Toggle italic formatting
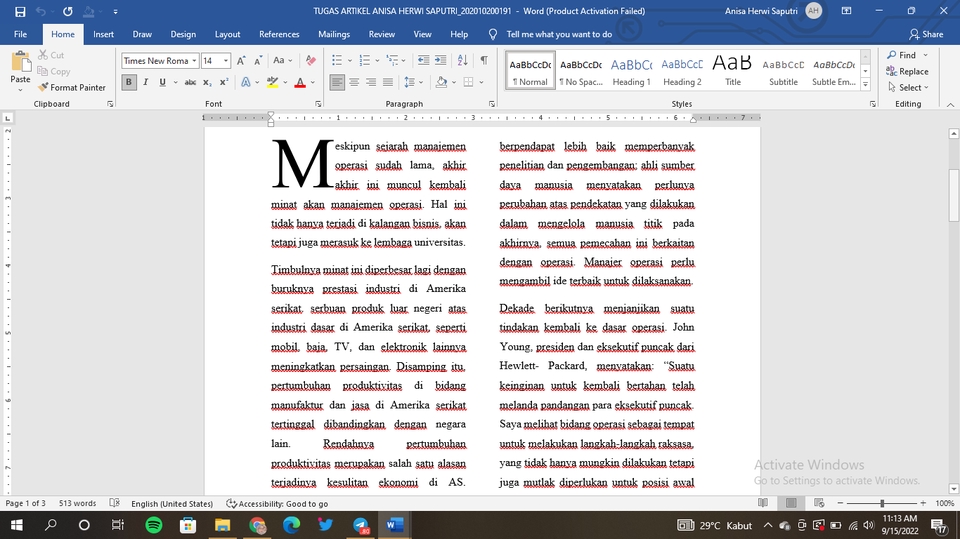This screenshot has width=960, height=539. pos(148,82)
